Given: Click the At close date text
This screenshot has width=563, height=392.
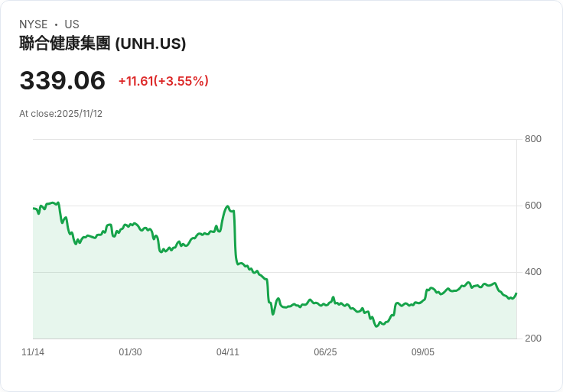Looking at the screenshot, I should click(x=60, y=114).
